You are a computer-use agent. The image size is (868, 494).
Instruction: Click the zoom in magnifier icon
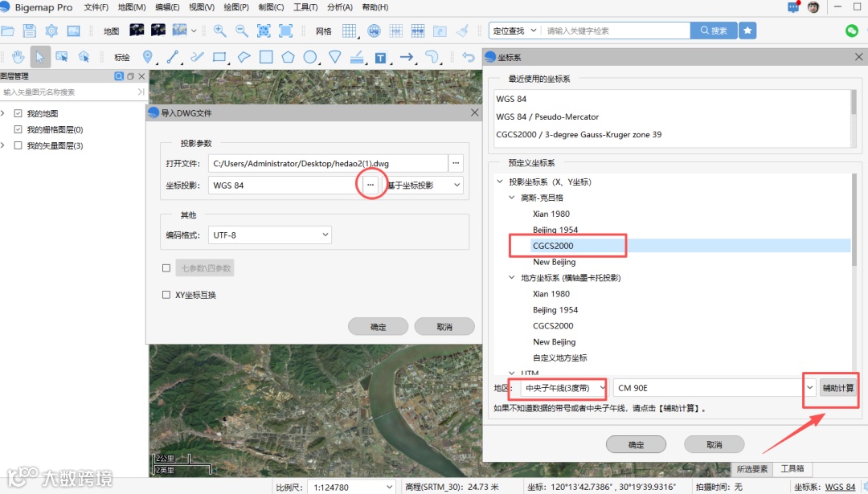[x=219, y=31]
